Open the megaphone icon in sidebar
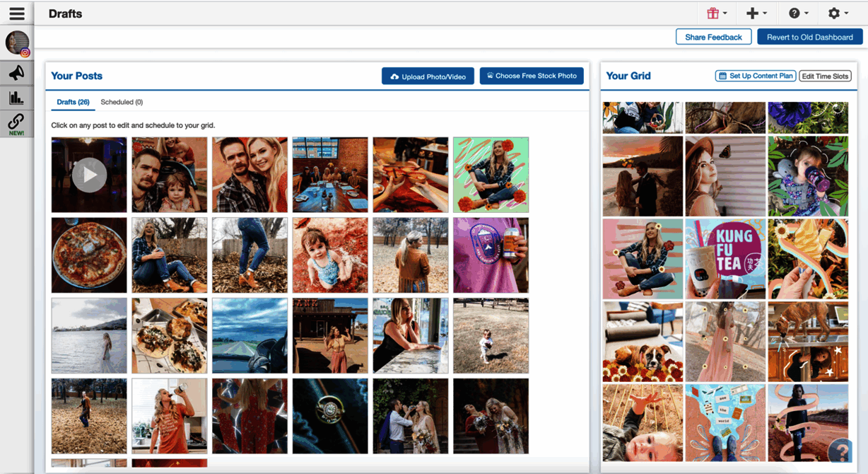 coord(16,72)
